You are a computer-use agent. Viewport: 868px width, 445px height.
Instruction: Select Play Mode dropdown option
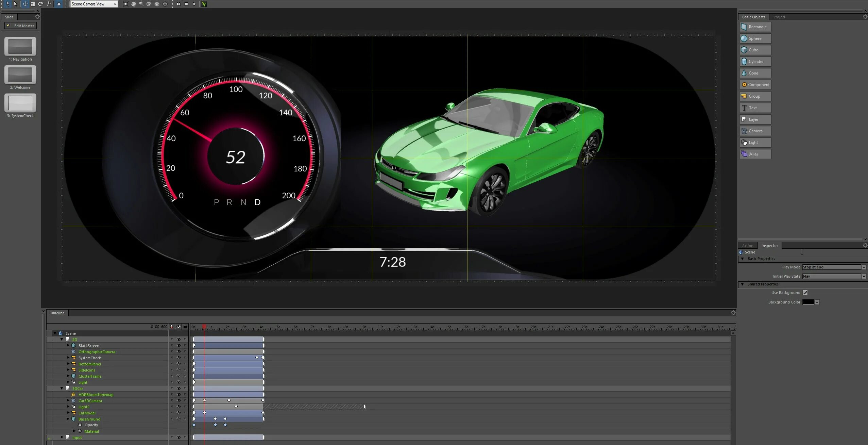point(833,267)
